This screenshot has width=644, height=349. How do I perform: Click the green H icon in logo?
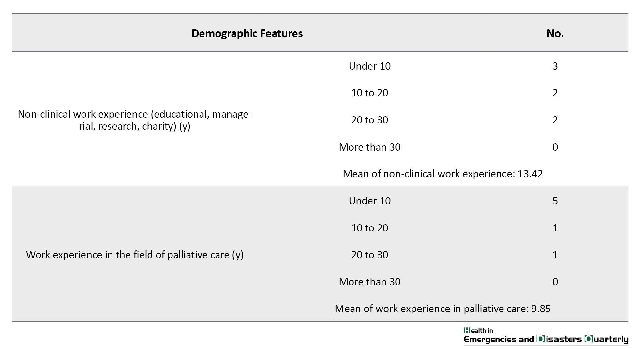pyautogui.click(x=467, y=331)
